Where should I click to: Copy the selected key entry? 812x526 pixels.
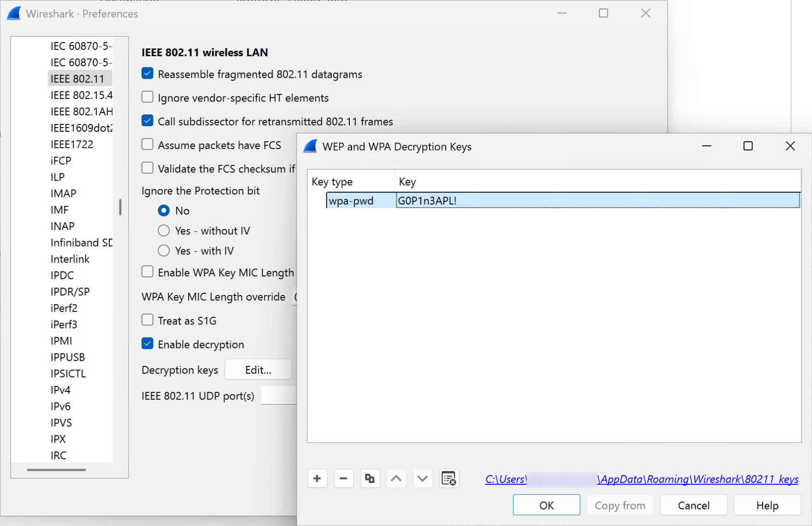tap(370, 479)
